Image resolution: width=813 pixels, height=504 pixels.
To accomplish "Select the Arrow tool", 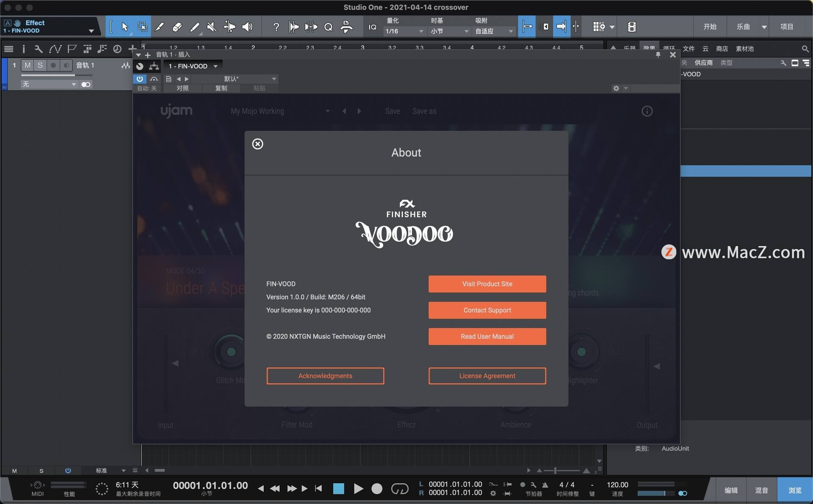I will pos(124,27).
